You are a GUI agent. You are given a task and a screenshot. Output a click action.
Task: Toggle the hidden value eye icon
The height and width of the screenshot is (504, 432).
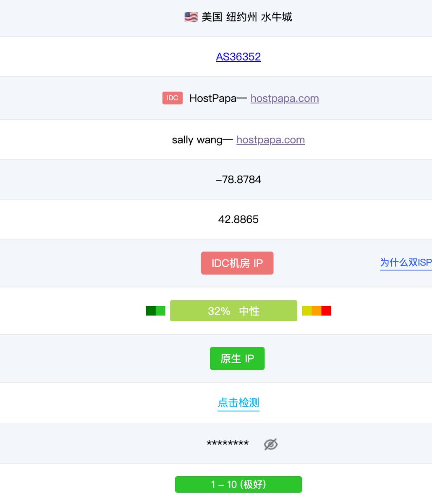point(271,444)
